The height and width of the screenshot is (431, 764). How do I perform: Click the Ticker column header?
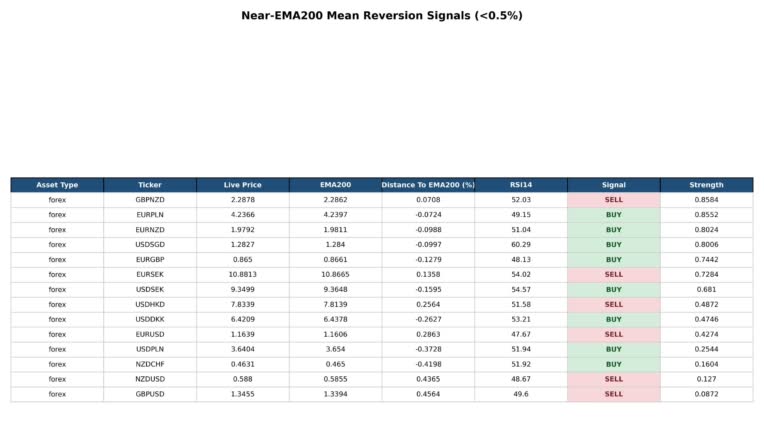(x=150, y=185)
